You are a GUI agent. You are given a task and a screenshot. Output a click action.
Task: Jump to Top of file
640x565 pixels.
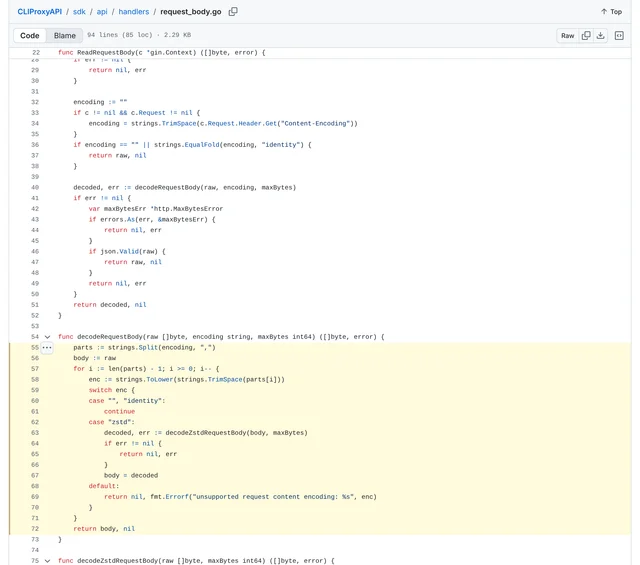(611, 11)
